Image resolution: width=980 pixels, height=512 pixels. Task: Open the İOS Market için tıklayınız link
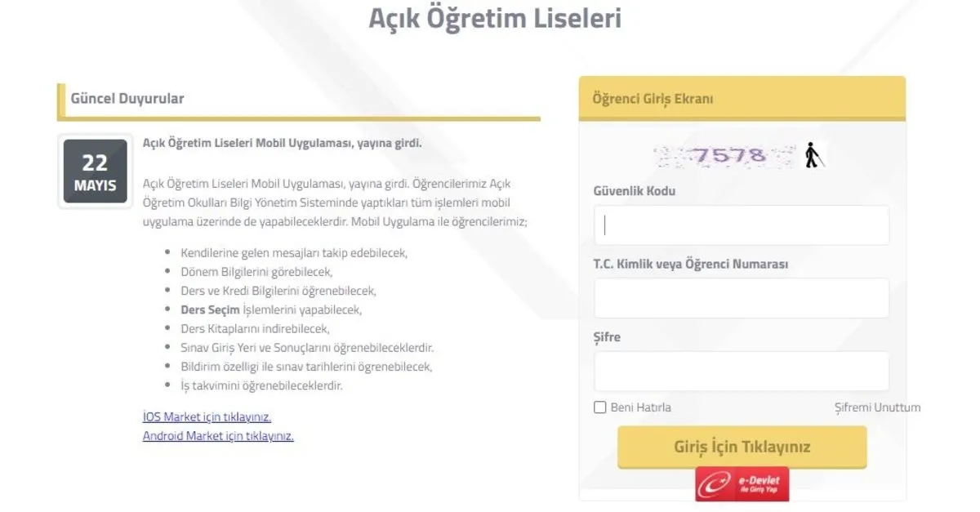(207, 417)
